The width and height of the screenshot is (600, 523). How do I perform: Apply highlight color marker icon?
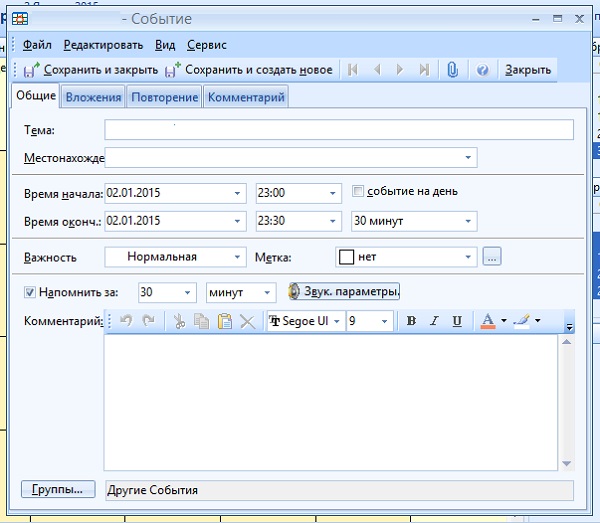pyautogui.click(x=522, y=321)
